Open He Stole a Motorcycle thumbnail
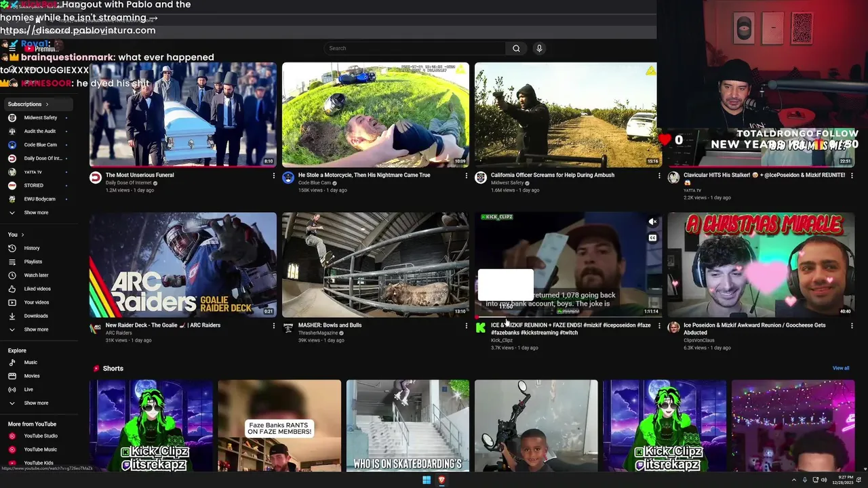Screen dimensions: 868x488 376,115
